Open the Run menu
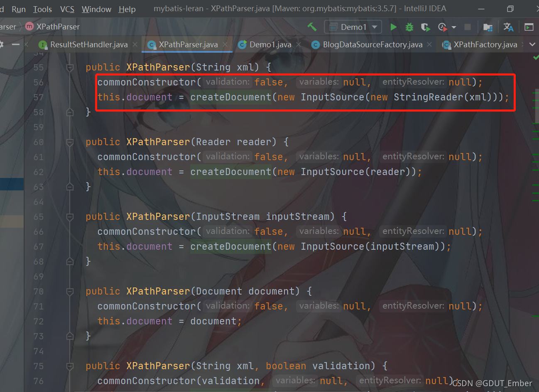Screen dimensions: 539x392 click(19, 9)
